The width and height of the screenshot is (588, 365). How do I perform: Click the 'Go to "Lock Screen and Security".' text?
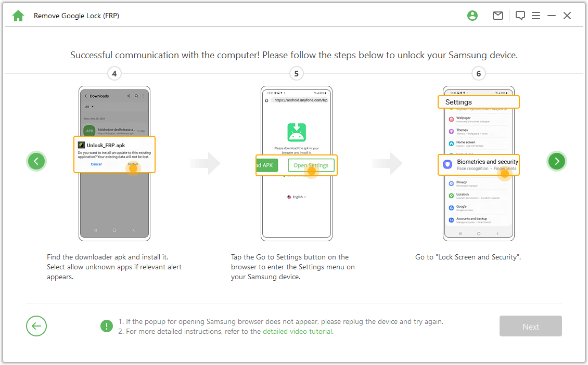468,257
